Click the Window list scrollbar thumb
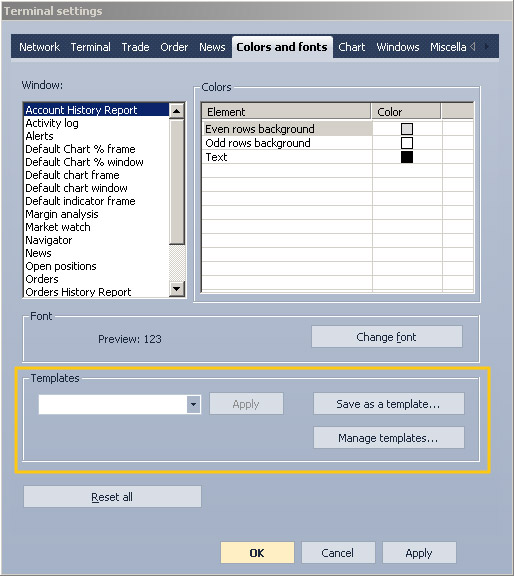The height and width of the screenshot is (576, 514). (177, 181)
